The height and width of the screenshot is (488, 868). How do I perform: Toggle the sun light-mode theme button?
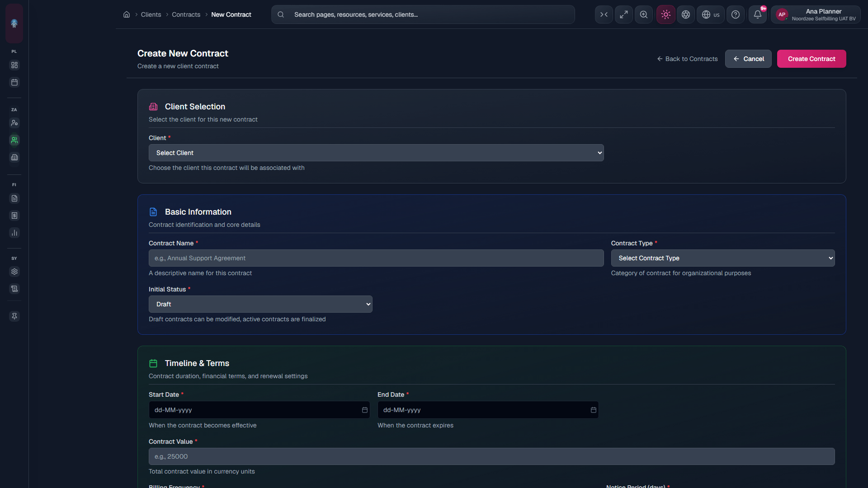[666, 14]
